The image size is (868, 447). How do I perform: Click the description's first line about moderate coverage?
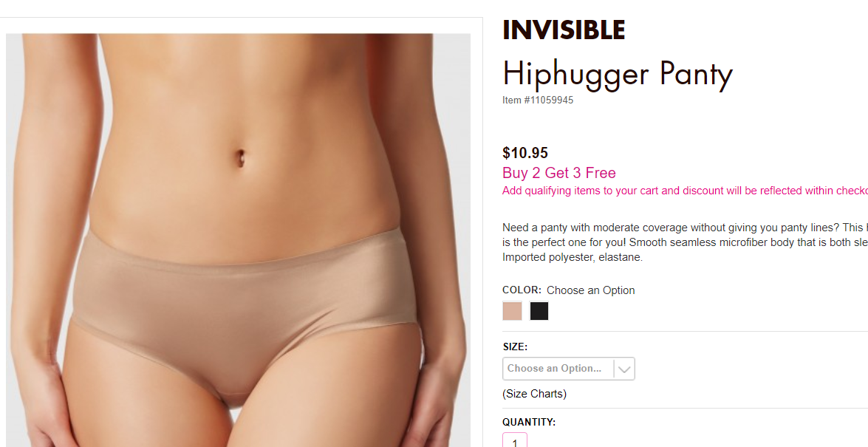685,227
